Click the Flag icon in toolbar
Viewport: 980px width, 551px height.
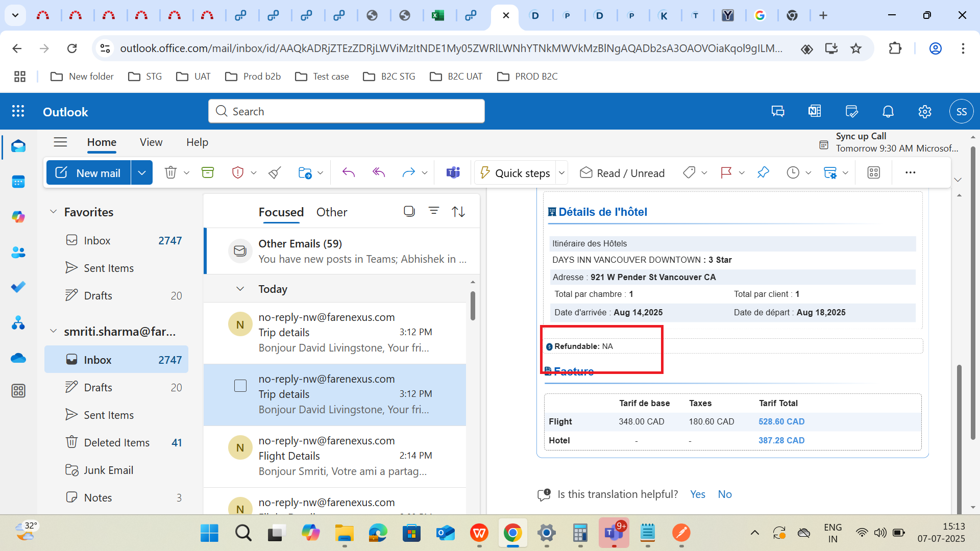pos(726,173)
